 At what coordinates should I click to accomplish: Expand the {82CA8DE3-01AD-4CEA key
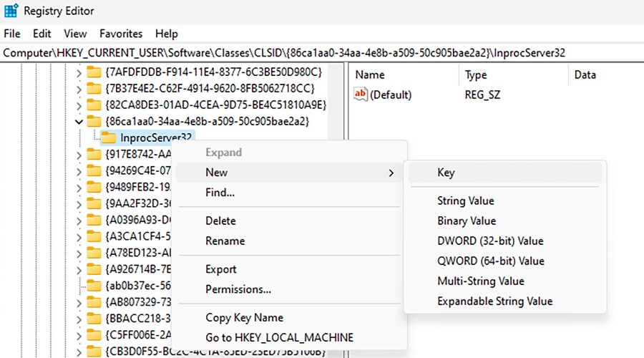pos(79,106)
